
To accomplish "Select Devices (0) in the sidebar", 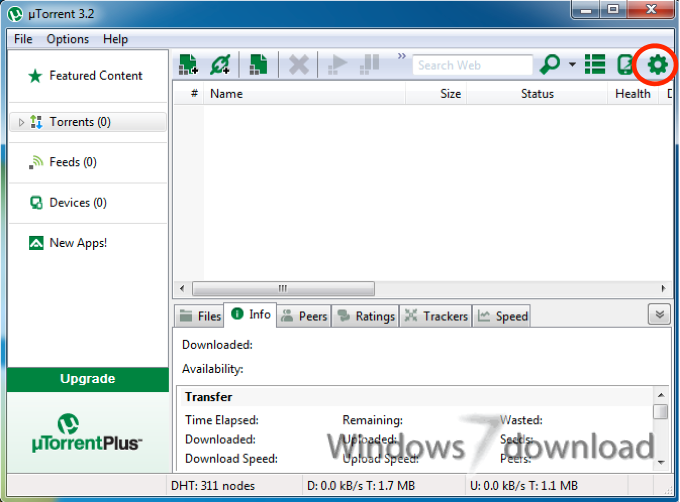I will coord(88,202).
